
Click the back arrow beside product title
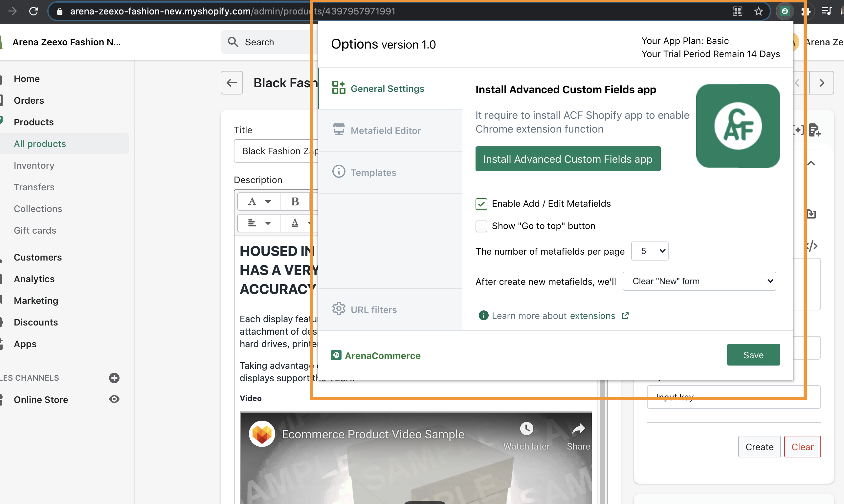coord(232,83)
